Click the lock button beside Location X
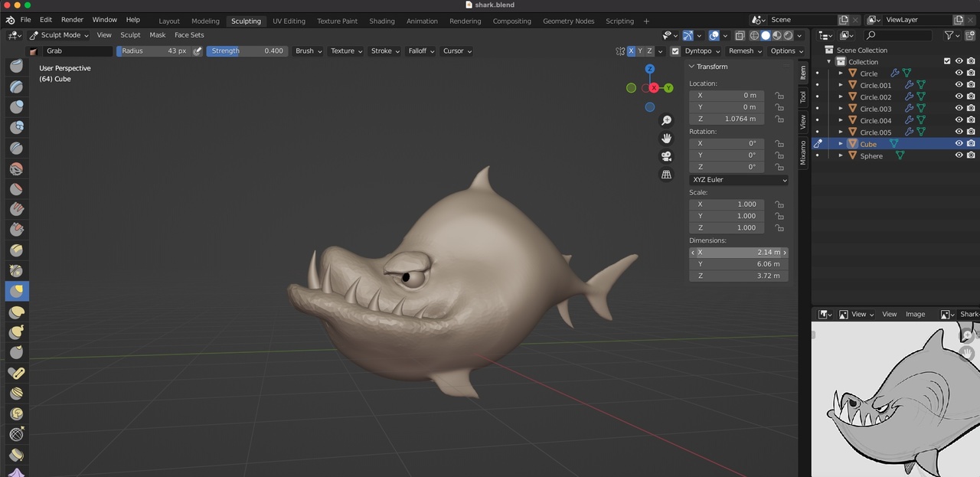The image size is (980, 477). [779, 95]
